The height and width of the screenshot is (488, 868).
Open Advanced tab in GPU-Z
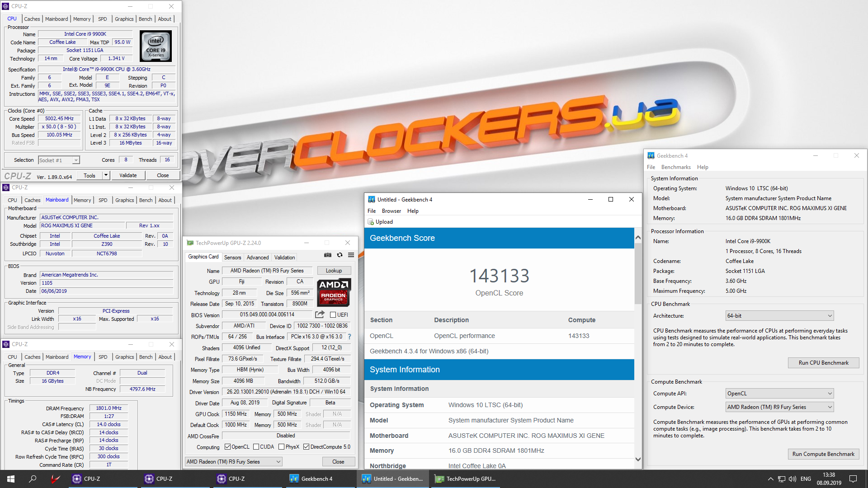click(x=258, y=258)
